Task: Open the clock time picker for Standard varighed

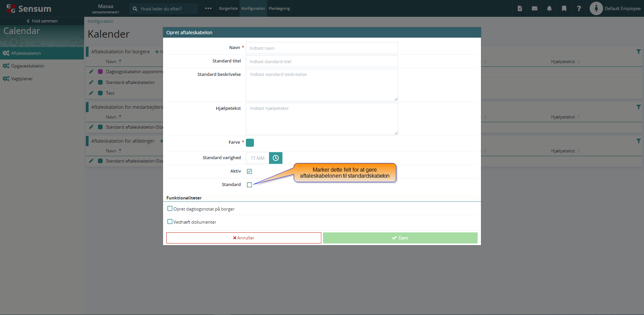Action: [275, 158]
